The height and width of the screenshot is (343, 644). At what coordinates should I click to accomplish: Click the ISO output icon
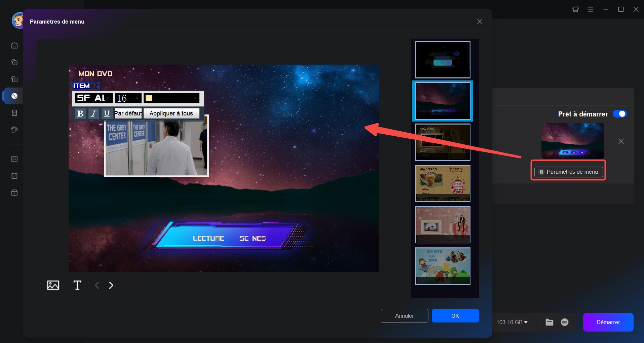(565, 322)
